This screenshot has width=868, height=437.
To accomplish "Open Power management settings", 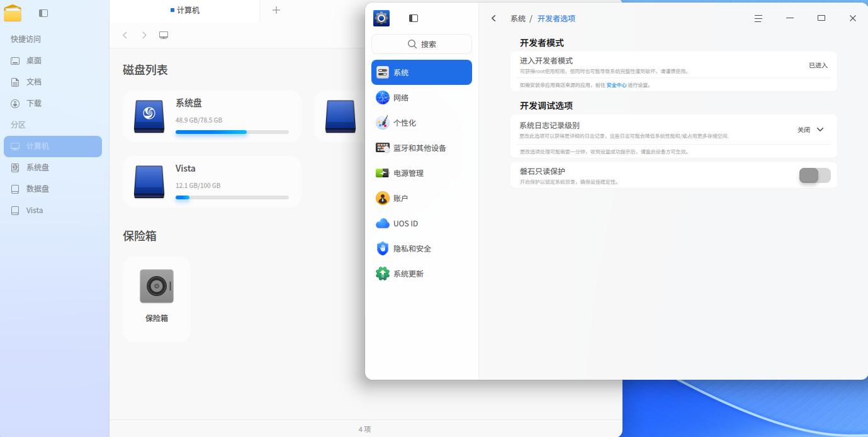I will (421, 173).
